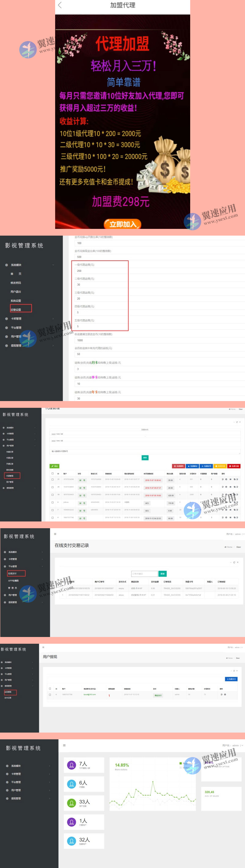Collapse the 在线支付交易记录 card with minus icon
This screenshot has width=245, height=868.
pos(231,563)
